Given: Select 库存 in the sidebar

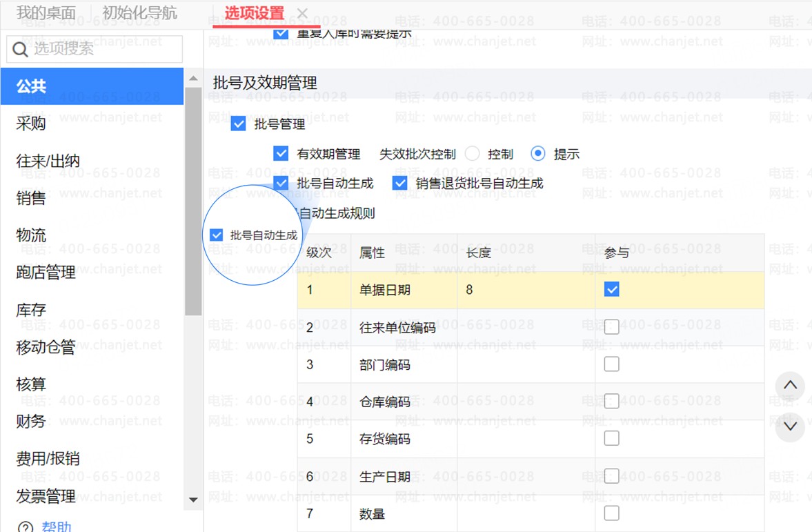Looking at the screenshot, I should point(31,311).
